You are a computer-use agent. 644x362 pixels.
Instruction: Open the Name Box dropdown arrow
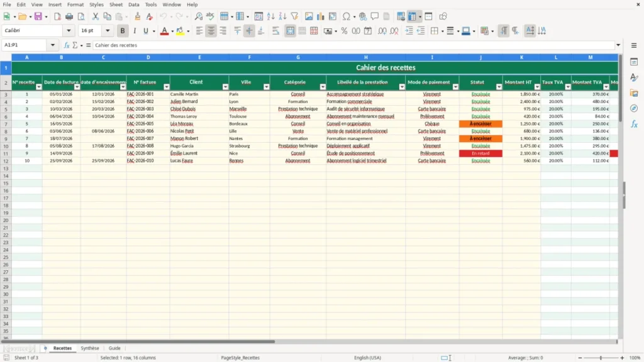pos(53,45)
